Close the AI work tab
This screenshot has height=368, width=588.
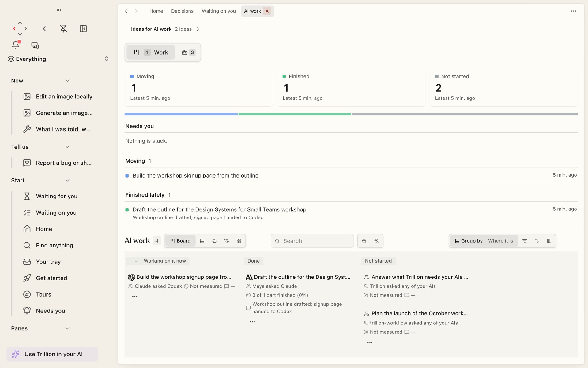pos(267,11)
